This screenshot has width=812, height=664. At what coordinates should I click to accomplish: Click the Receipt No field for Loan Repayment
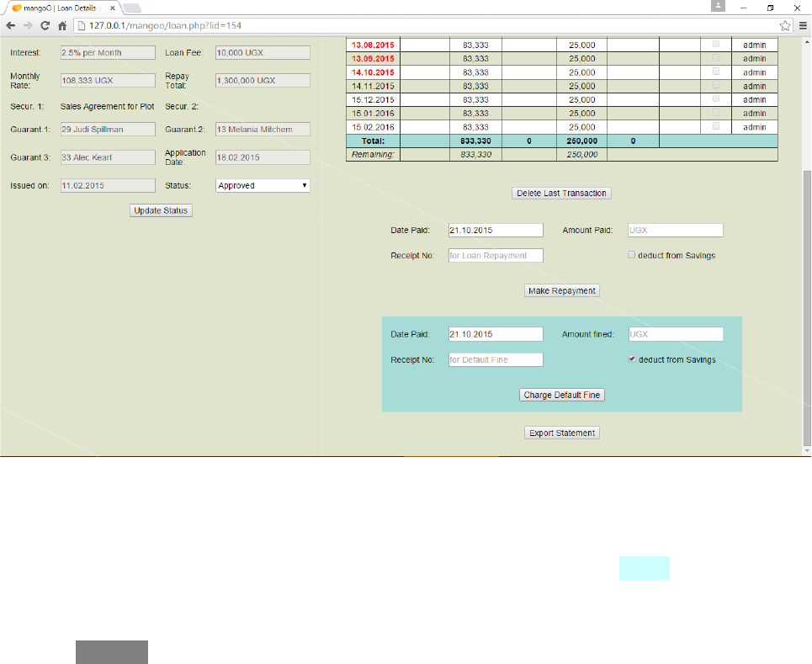click(496, 255)
